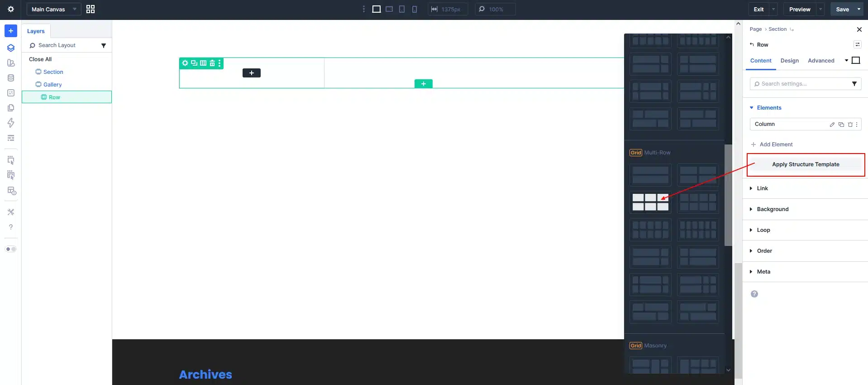Open the help question mark in sidebar
This screenshot has height=385, width=868.
11,227
